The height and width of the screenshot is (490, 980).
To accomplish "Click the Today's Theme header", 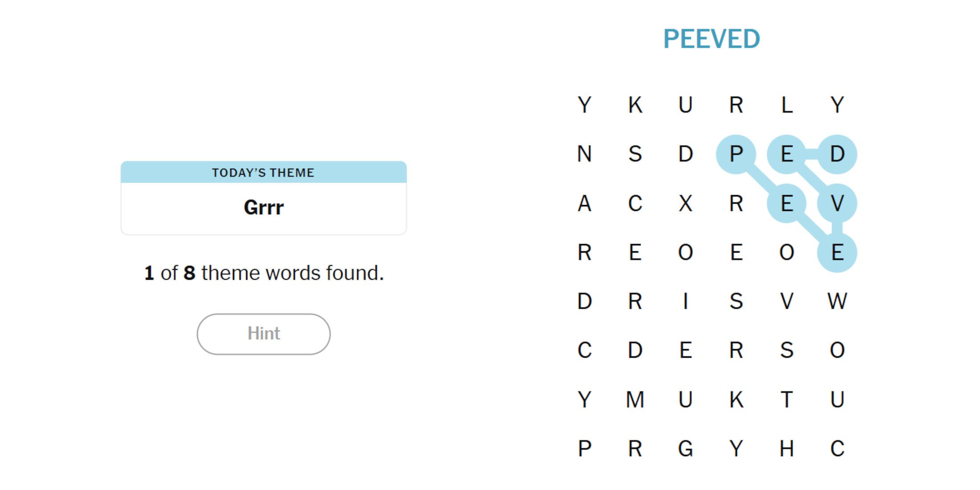I will pos(263,172).
